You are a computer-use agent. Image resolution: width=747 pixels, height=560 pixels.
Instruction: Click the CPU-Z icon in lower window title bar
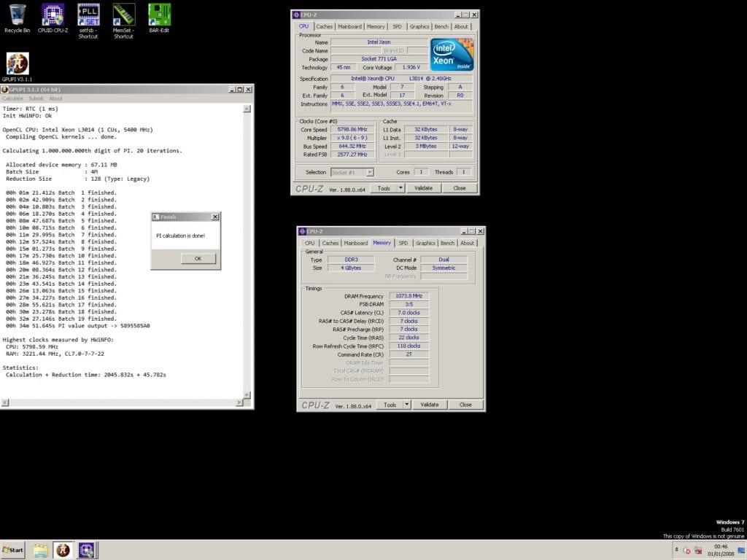tap(302, 231)
